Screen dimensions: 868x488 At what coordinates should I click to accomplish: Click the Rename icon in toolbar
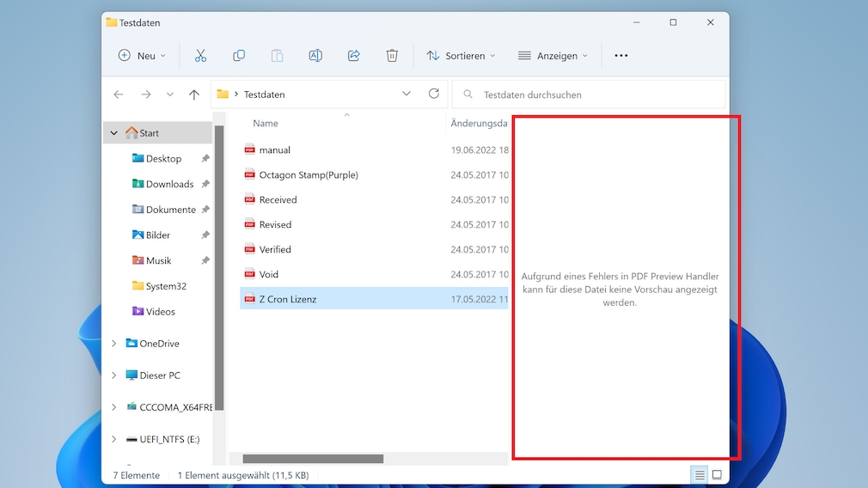coord(315,56)
